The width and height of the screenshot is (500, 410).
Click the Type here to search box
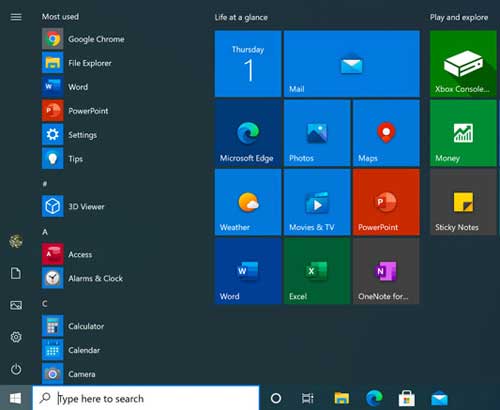[146, 398]
